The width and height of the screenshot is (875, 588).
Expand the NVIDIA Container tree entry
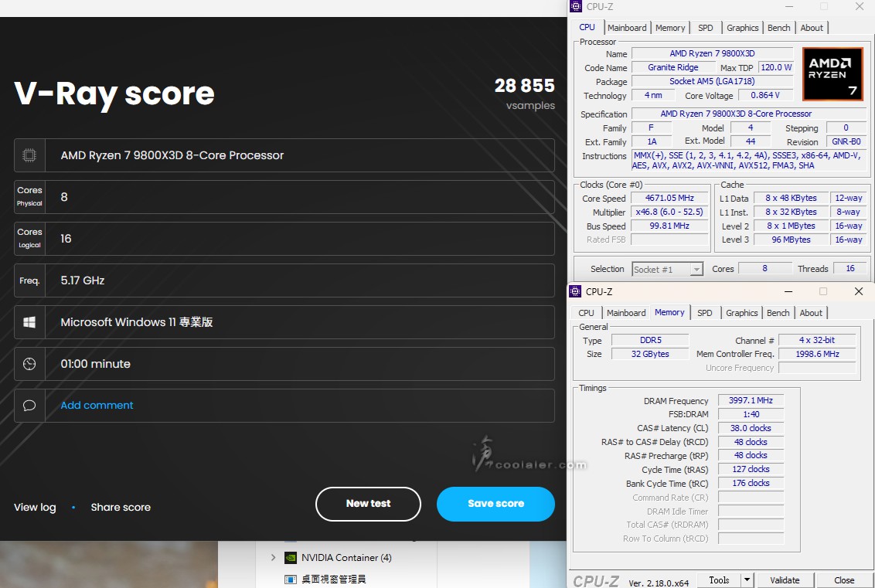point(273,557)
